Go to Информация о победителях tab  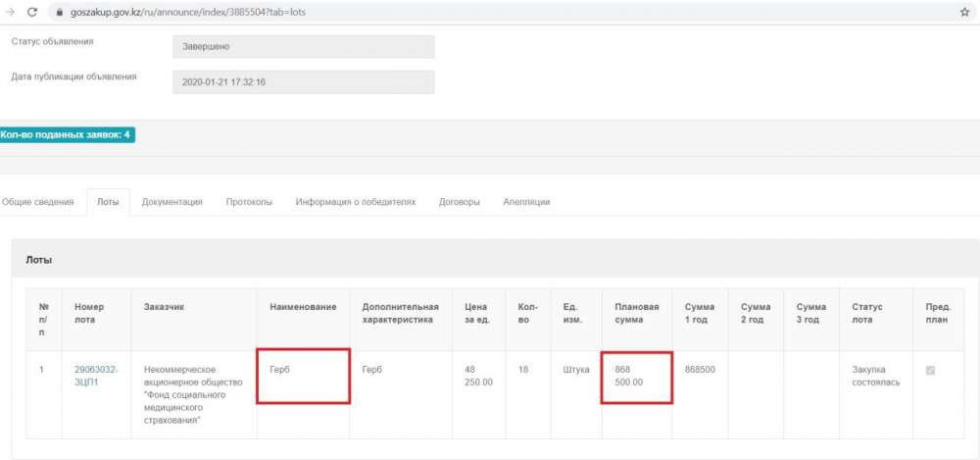356,202
